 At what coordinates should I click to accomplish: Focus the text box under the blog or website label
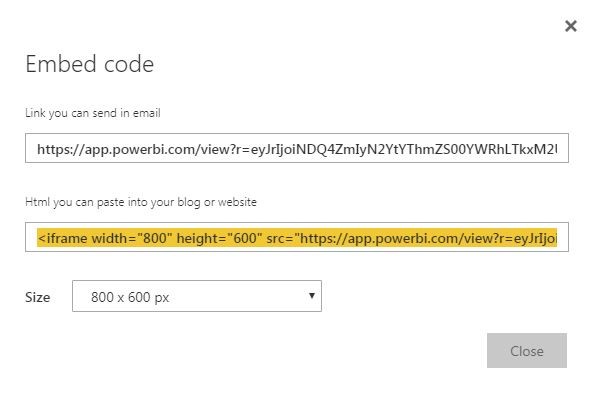[x=297, y=237]
